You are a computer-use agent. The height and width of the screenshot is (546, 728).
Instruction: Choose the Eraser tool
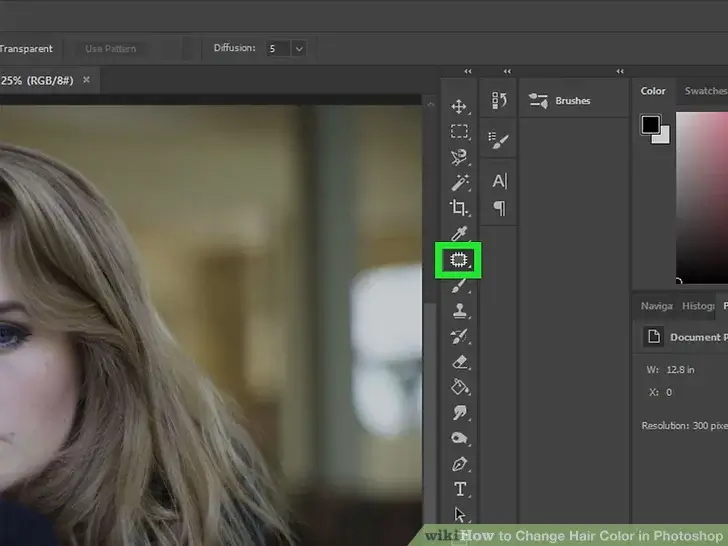(459, 362)
